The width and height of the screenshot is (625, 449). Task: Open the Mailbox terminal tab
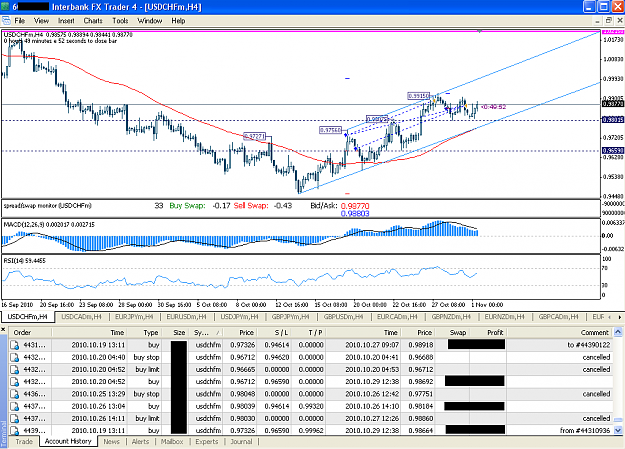[x=172, y=441]
